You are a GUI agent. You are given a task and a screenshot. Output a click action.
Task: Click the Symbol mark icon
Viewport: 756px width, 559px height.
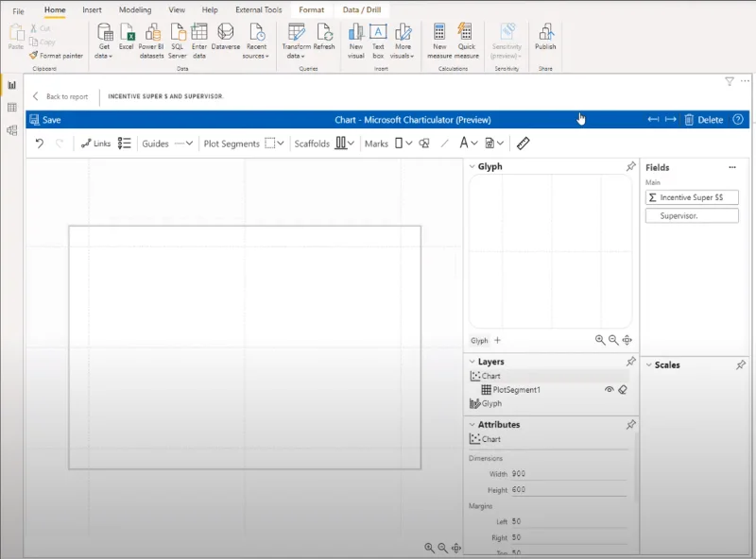[x=424, y=144]
